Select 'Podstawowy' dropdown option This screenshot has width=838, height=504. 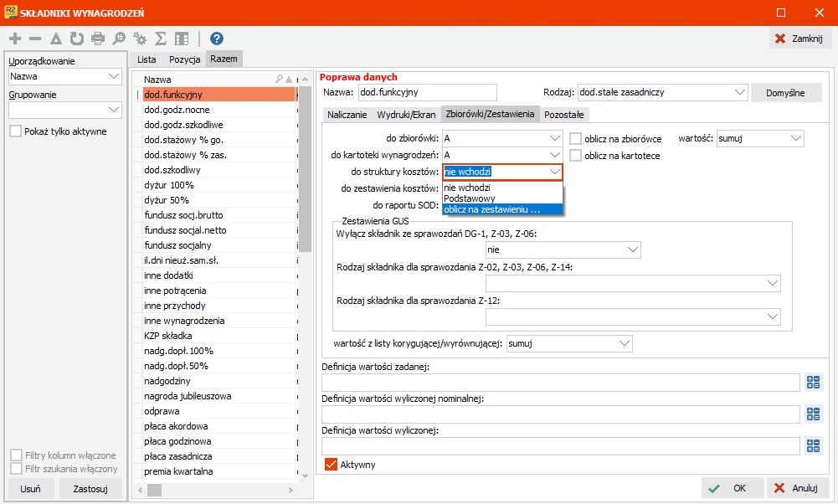click(502, 198)
